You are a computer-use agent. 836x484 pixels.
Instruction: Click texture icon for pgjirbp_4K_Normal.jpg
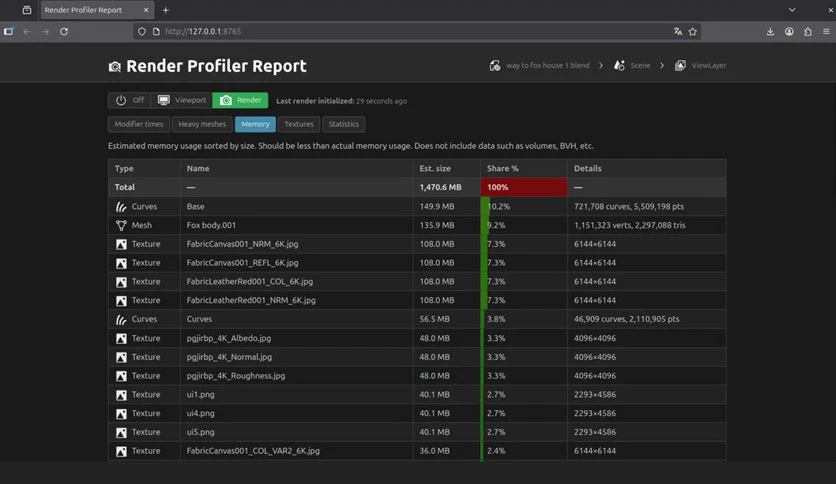click(x=122, y=357)
